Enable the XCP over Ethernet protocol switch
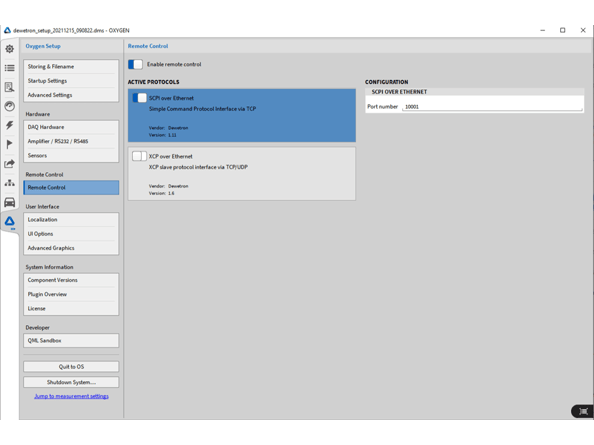Screen dimensions: 594x445 [139, 156]
